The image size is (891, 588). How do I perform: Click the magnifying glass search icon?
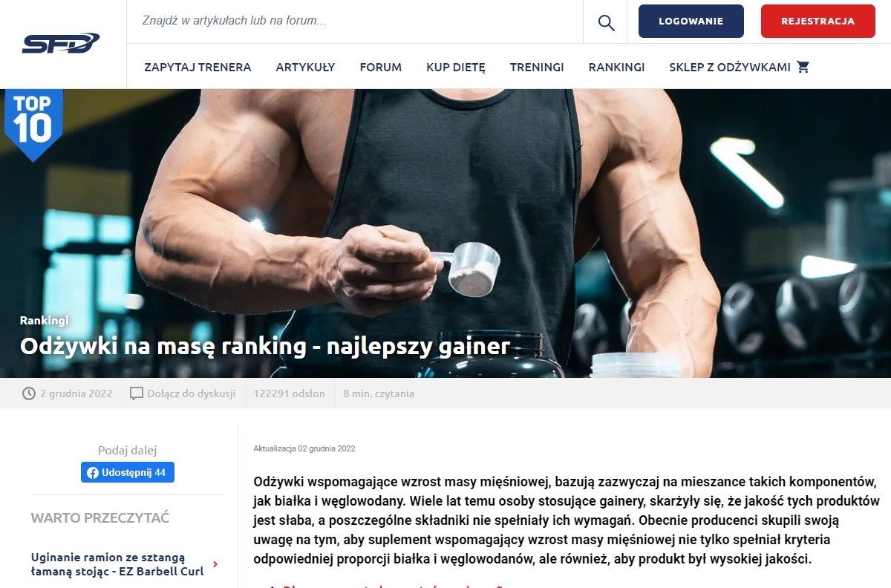coord(607,23)
